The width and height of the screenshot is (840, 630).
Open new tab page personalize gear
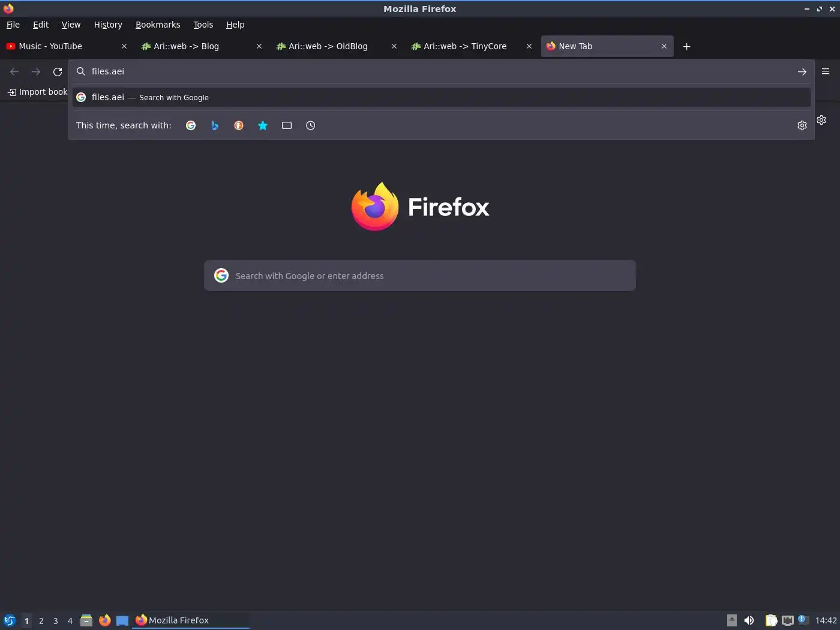click(x=822, y=120)
